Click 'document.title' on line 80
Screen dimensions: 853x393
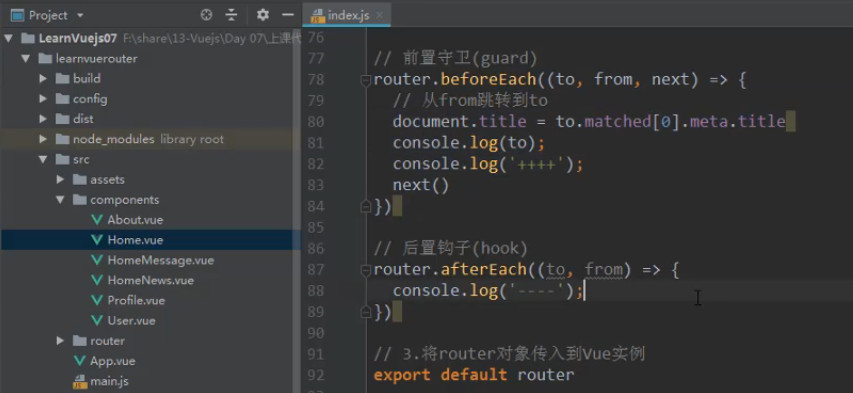pos(460,121)
